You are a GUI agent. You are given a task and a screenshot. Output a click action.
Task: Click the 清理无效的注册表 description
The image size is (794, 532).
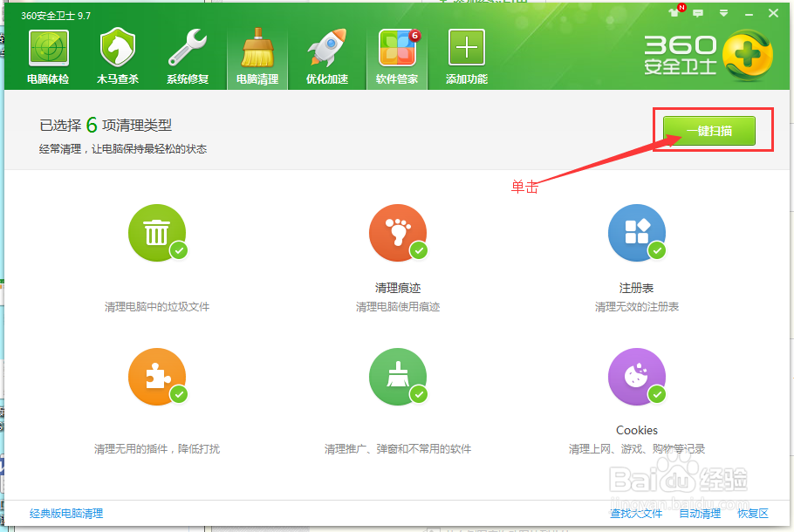tap(637, 307)
